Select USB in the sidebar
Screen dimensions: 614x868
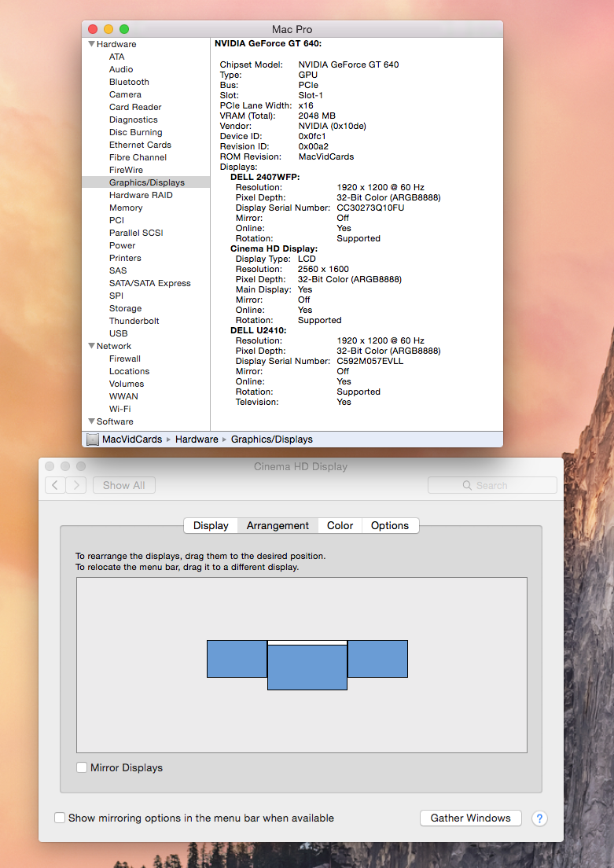pos(119,334)
